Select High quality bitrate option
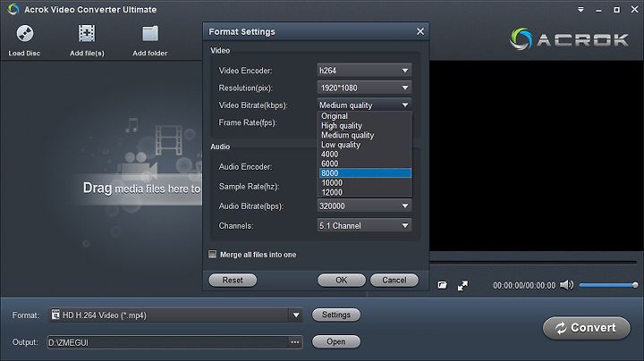The width and height of the screenshot is (644, 361). point(365,125)
